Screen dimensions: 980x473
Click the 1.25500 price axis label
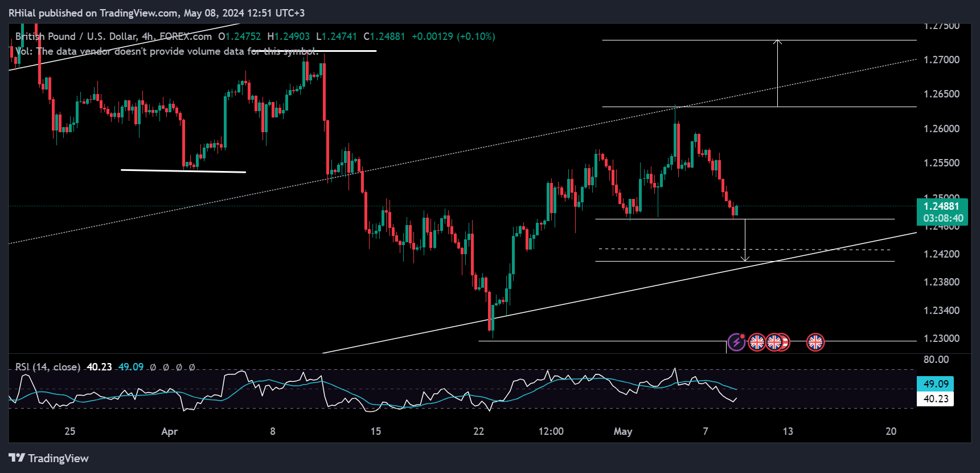click(941, 163)
